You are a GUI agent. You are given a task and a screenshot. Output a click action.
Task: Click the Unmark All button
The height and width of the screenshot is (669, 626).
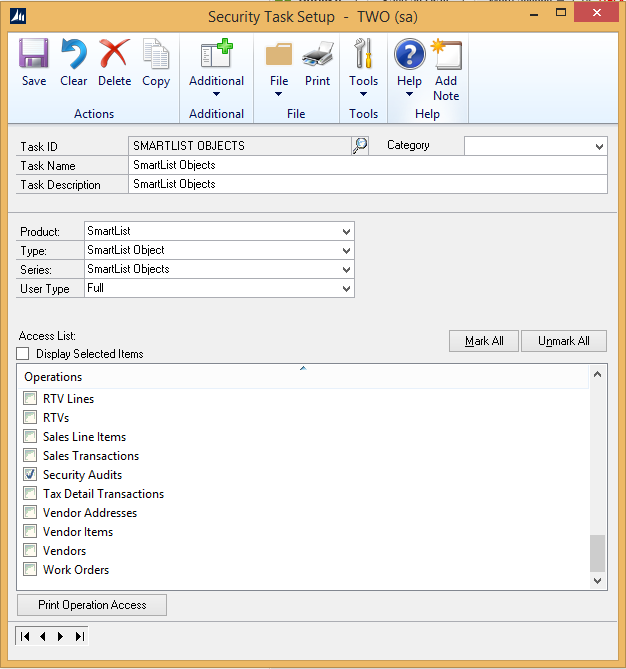564,341
